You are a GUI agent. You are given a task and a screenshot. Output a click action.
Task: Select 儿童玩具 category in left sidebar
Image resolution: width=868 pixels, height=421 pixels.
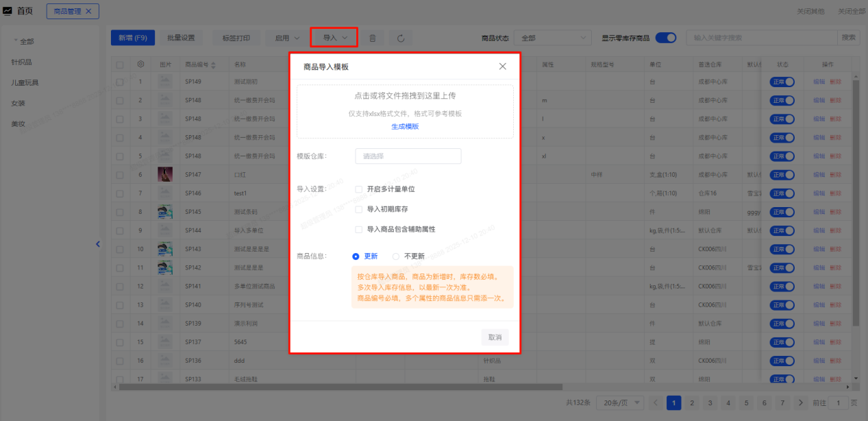25,83
